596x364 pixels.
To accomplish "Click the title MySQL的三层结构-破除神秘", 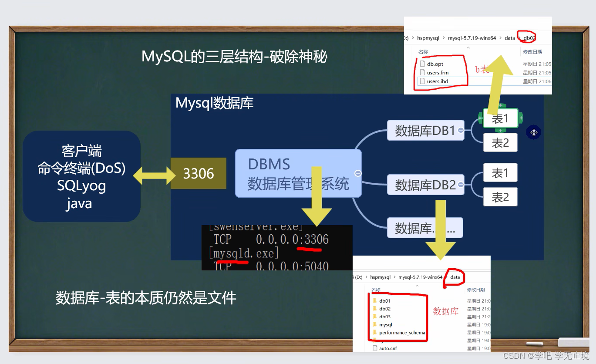I will click(234, 57).
